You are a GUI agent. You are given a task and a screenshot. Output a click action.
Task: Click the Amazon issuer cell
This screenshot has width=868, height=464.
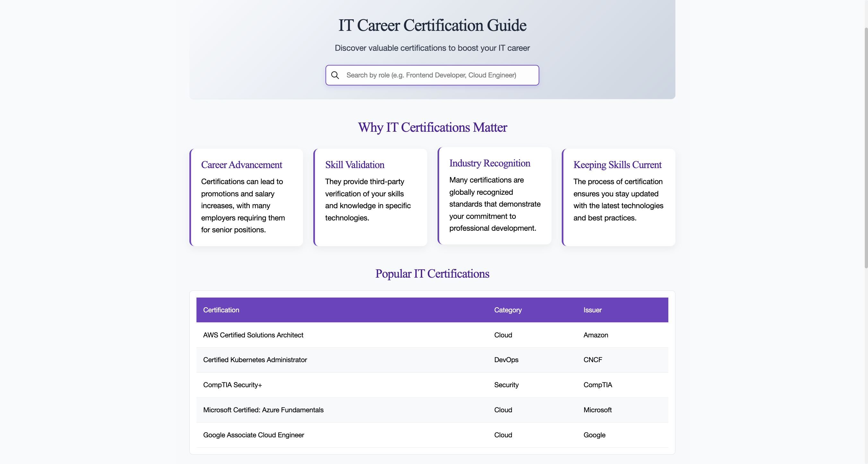click(595, 335)
